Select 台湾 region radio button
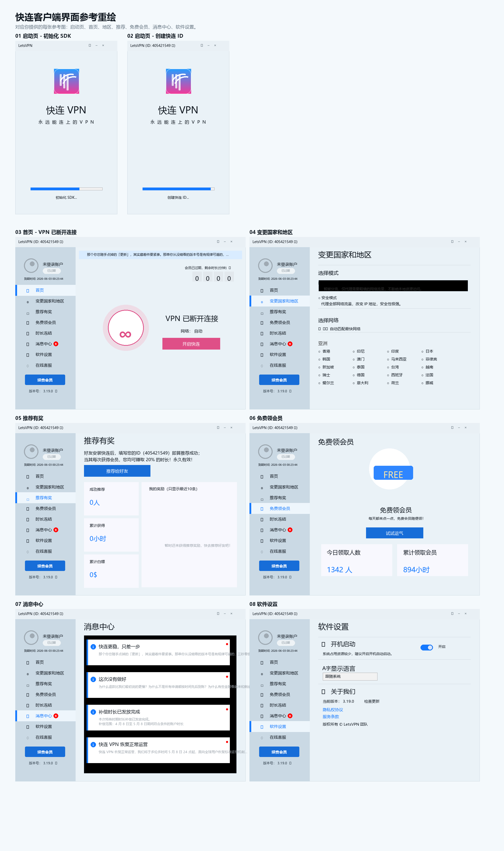The width and height of the screenshot is (504, 851). pyautogui.click(x=388, y=367)
